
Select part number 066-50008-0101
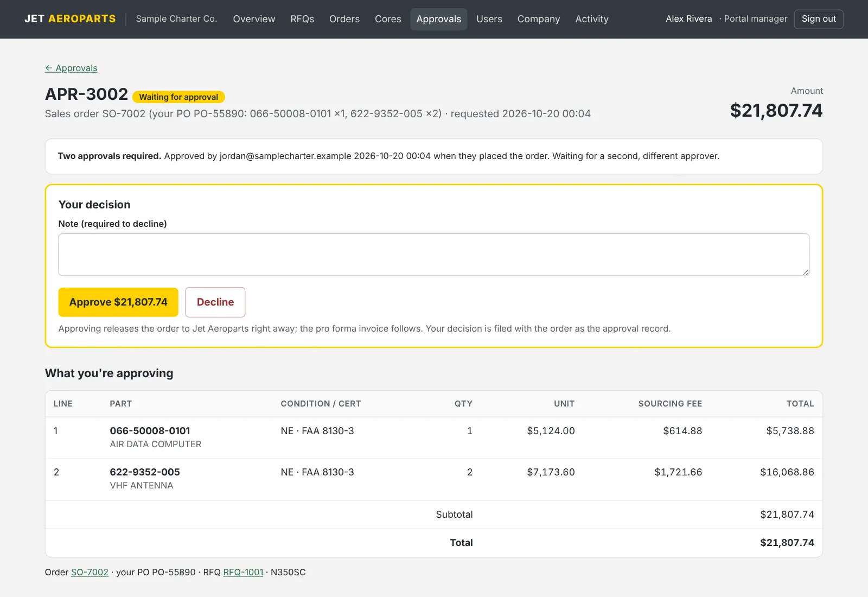(150, 431)
